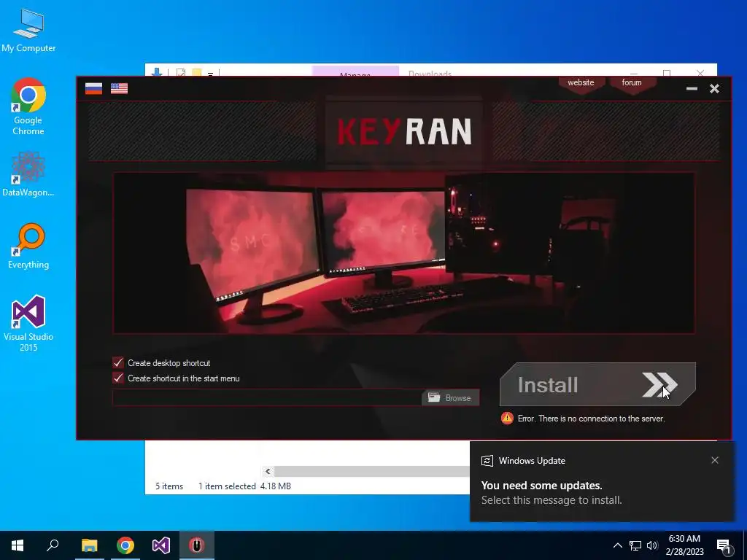Uncheck Create desktop shortcut
This screenshot has height=560, width=747.
[118, 363]
